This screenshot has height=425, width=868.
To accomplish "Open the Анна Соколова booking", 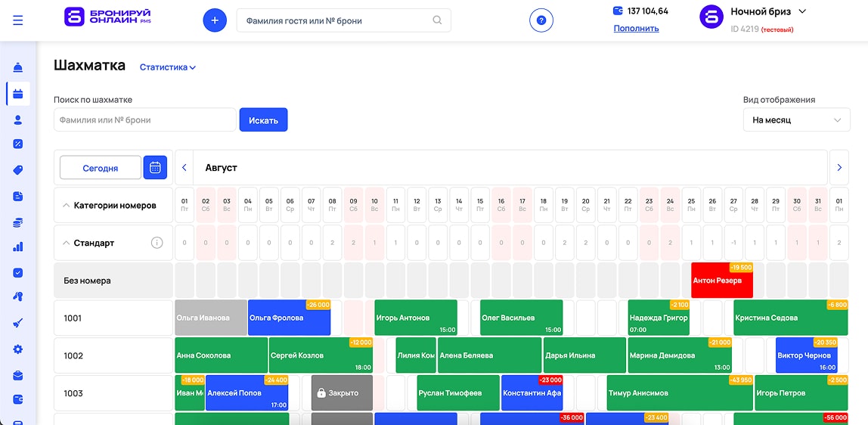I will (x=221, y=355).
